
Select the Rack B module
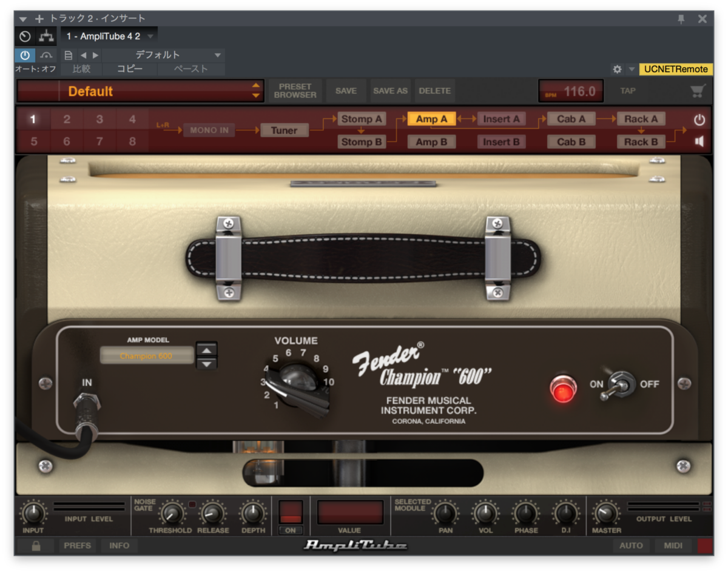tap(641, 142)
